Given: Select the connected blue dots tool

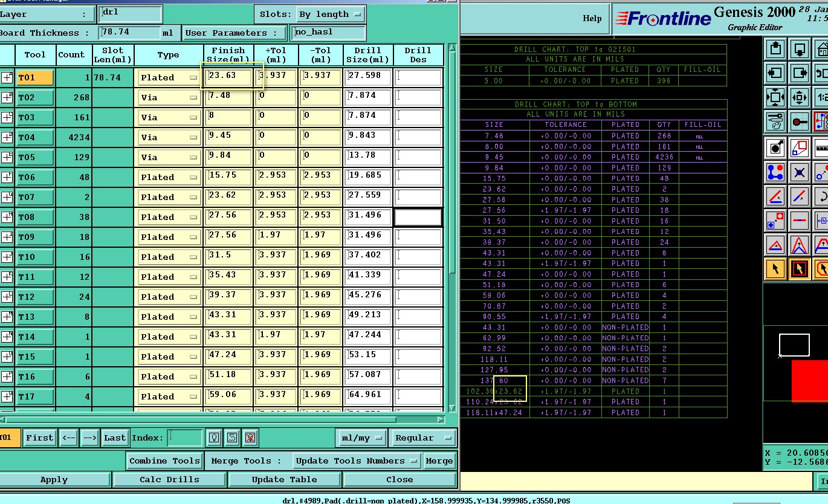Looking at the screenshot, I should tap(775, 172).
